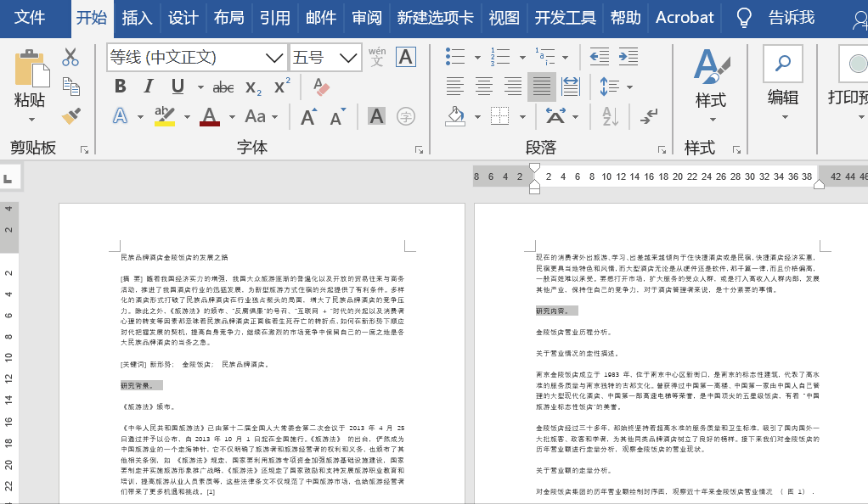Viewport: 868px width, 504px height.
Task: Clear all formatting with eraser icon
Action: pyautogui.click(x=321, y=87)
